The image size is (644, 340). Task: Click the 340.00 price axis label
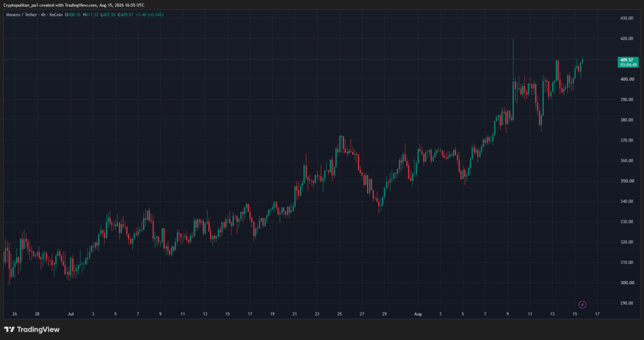[x=627, y=201]
